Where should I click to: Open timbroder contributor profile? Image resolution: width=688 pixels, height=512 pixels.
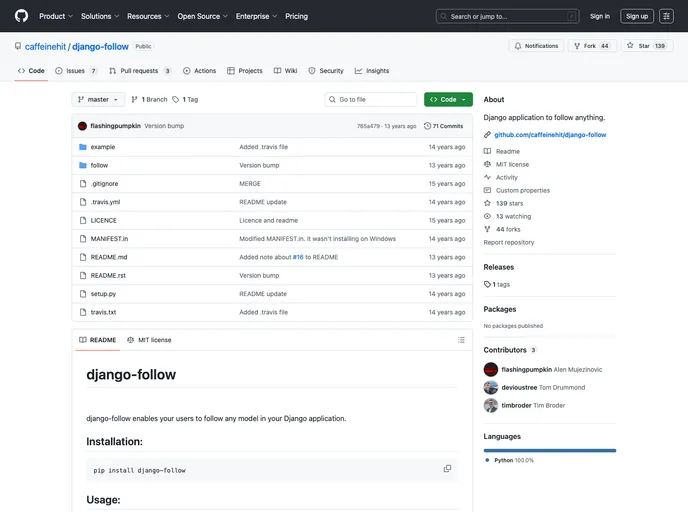tap(516, 405)
